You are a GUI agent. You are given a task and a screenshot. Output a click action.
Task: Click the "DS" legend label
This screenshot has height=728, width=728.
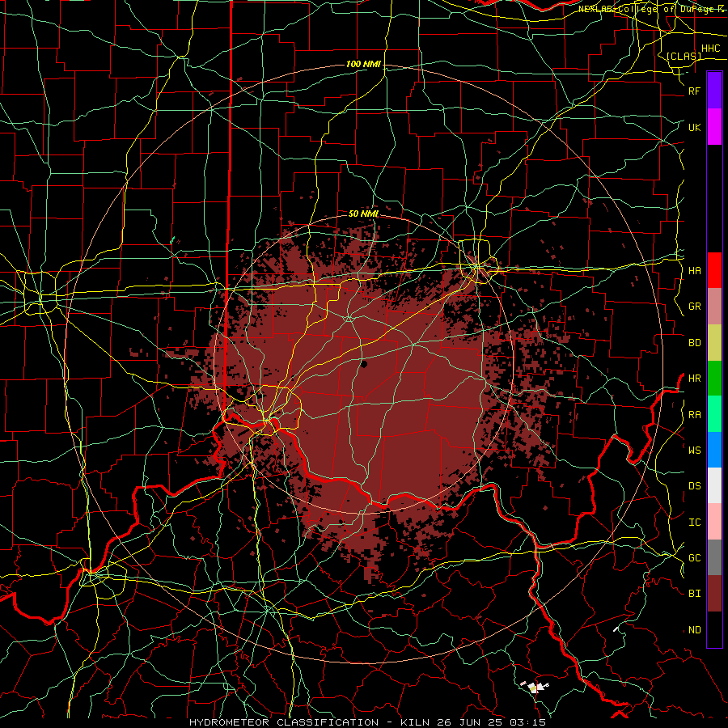click(694, 485)
